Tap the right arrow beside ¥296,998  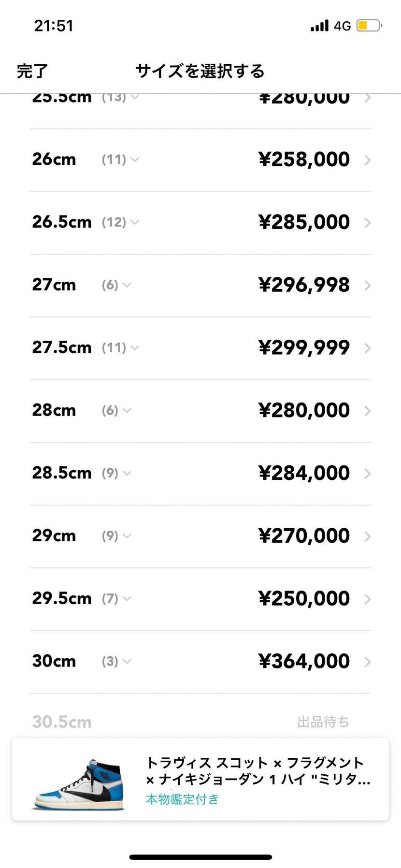click(x=367, y=286)
